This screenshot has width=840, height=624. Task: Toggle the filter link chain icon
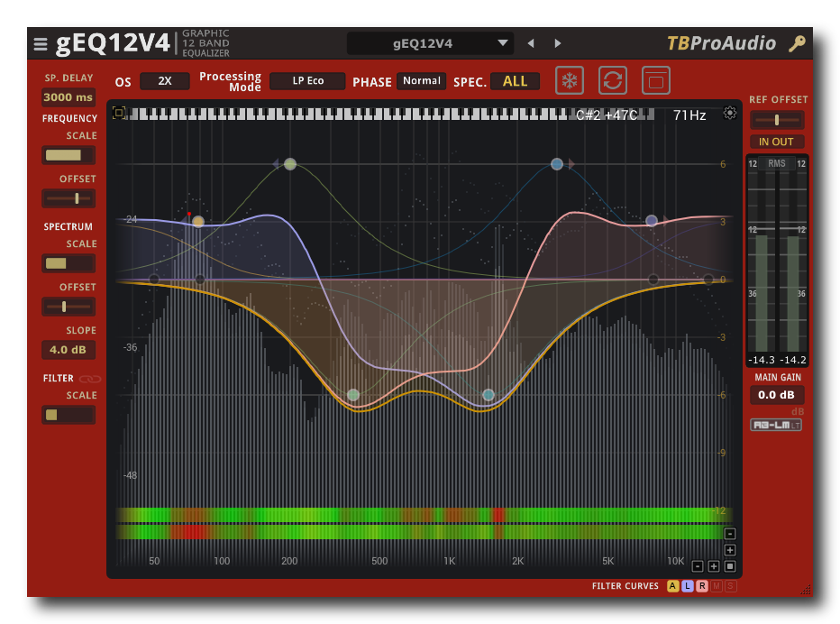pos(89,379)
